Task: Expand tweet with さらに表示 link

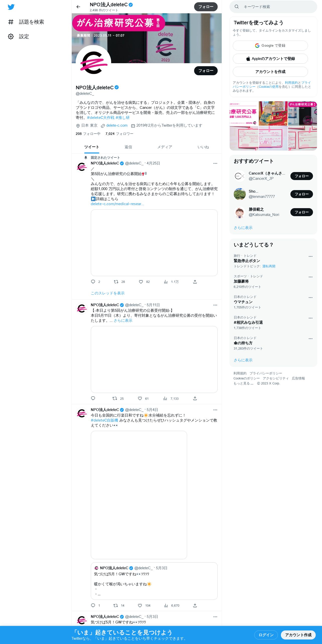Action: 123,320
